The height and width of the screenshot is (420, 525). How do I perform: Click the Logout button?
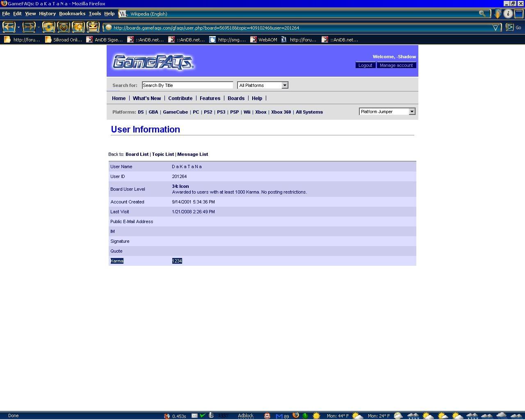tap(365, 65)
